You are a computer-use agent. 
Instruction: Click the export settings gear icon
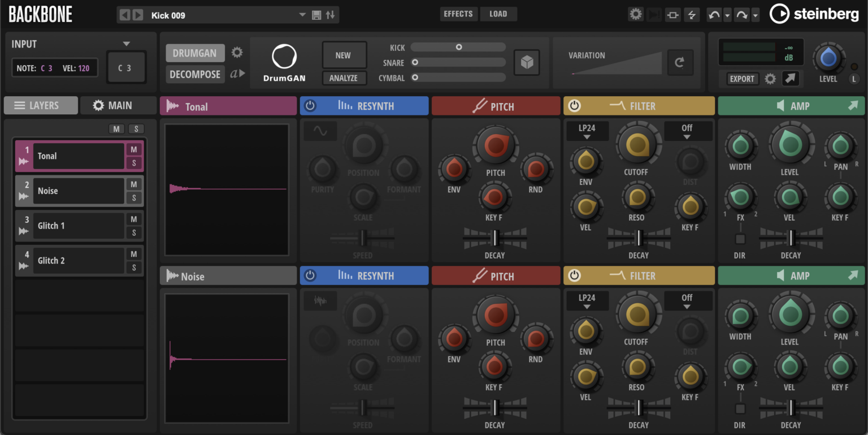pos(770,79)
